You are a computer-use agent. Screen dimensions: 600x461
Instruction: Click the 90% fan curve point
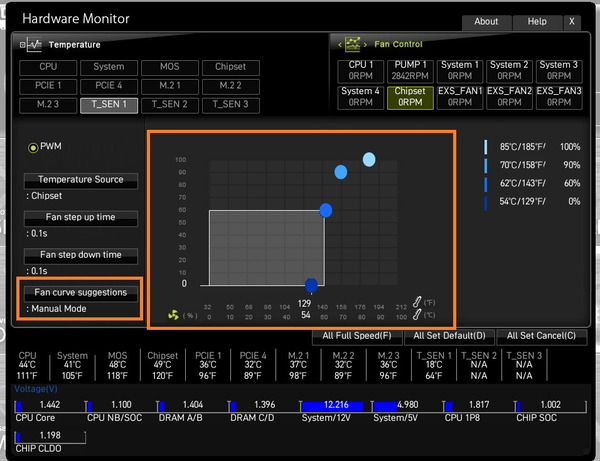(x=341, y=172)
